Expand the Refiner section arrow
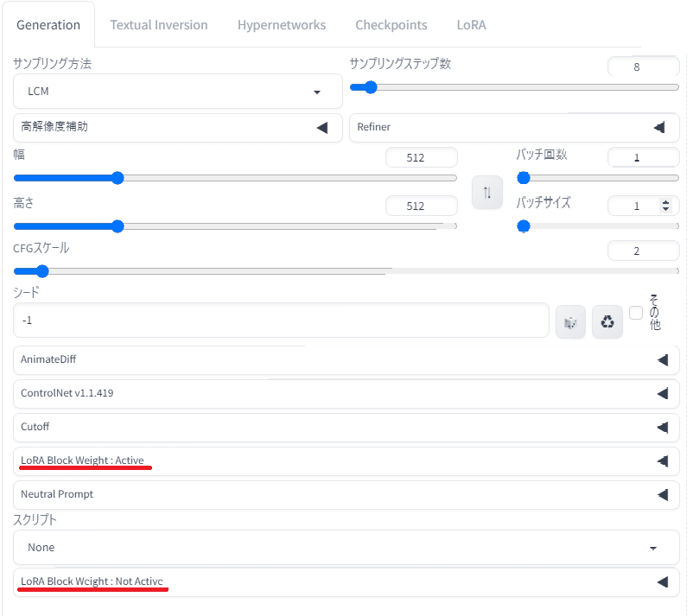Image resolution: width=693 pixels, height=616 pixels. pyautogui.click(x=658, y=127)
